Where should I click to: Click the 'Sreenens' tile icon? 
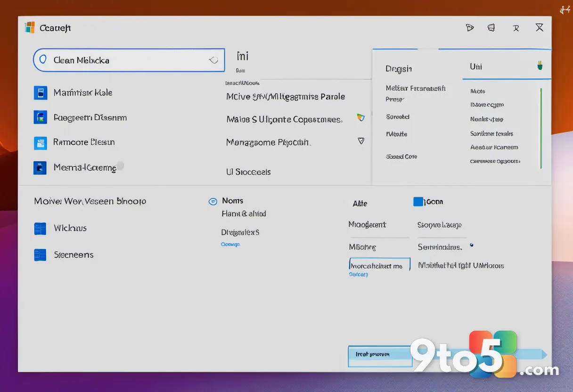click(x=40, y=255)
